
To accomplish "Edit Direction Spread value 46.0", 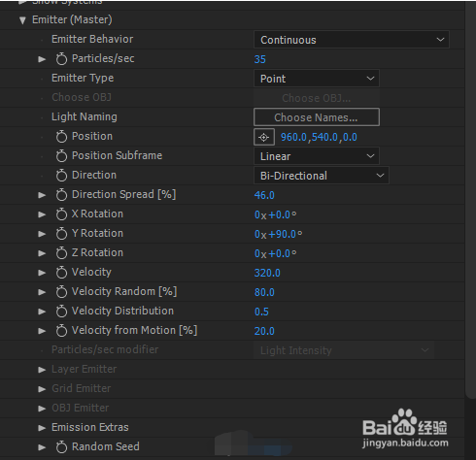I will click(x=264, y=195).
